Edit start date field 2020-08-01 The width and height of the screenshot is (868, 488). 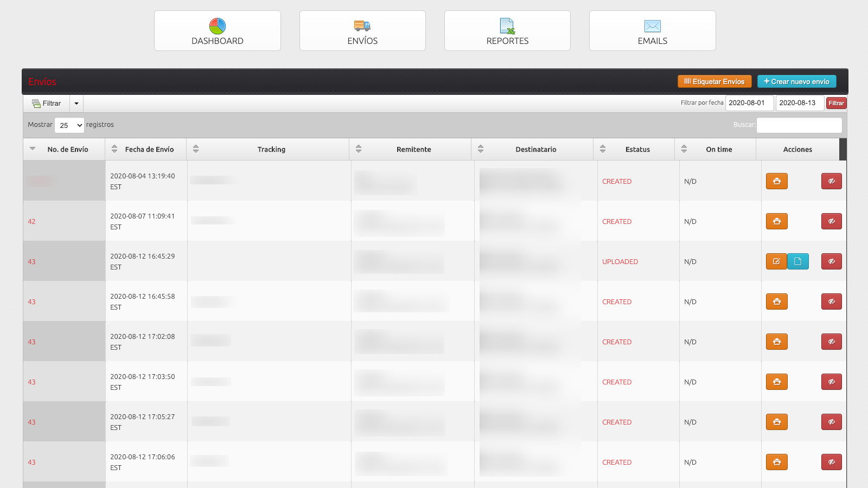tap(749, 103)
